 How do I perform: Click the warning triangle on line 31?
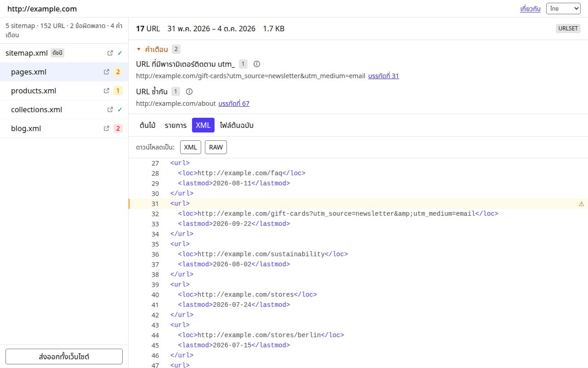click(x=581, y=204)
